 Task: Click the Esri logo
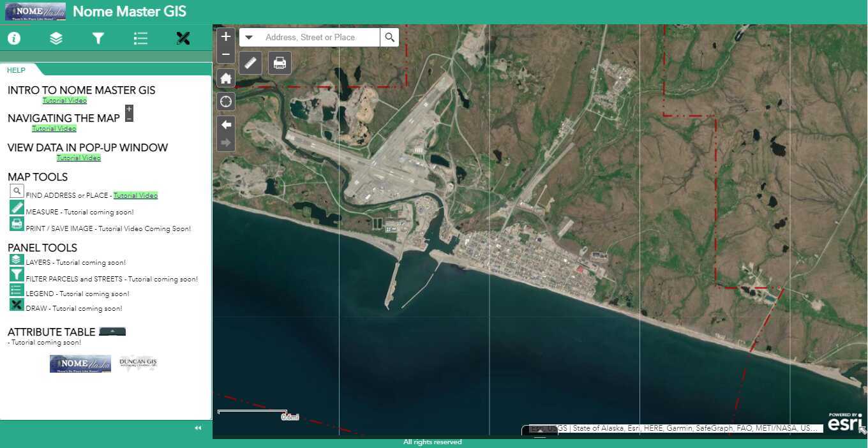point(845,422)
